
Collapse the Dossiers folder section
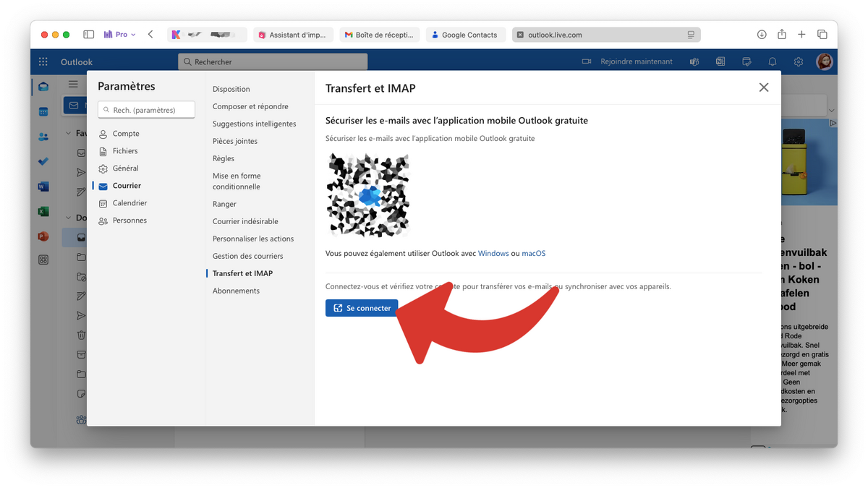[69, 218]
